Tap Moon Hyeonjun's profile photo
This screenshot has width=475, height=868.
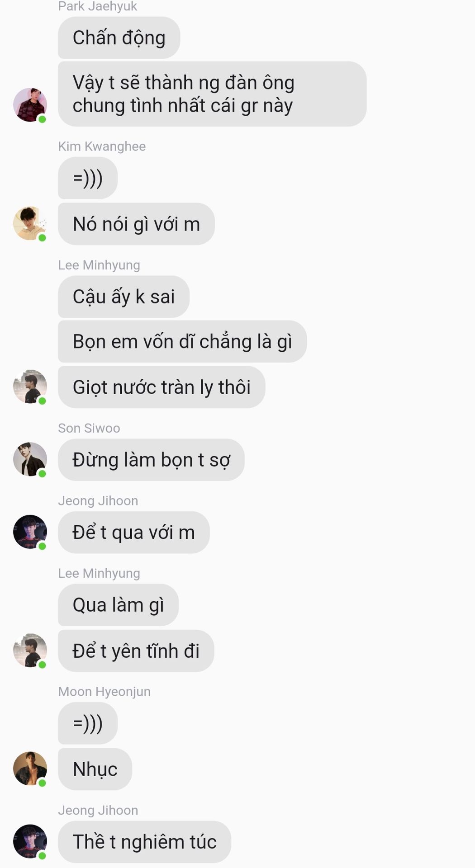point(30,769)
